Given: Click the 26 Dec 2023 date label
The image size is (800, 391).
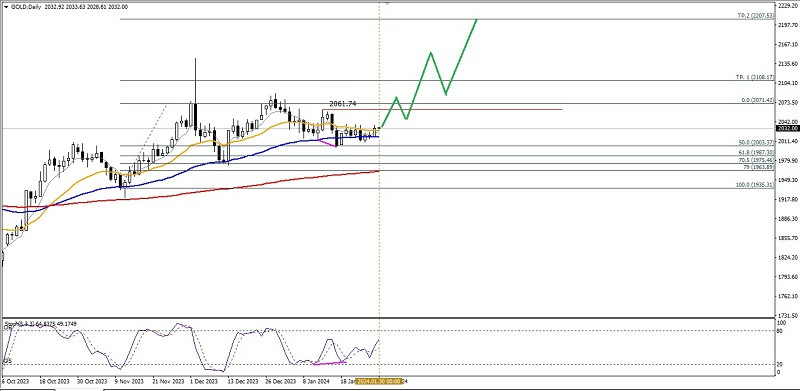Looking at the screenshot, I should 282,381.
